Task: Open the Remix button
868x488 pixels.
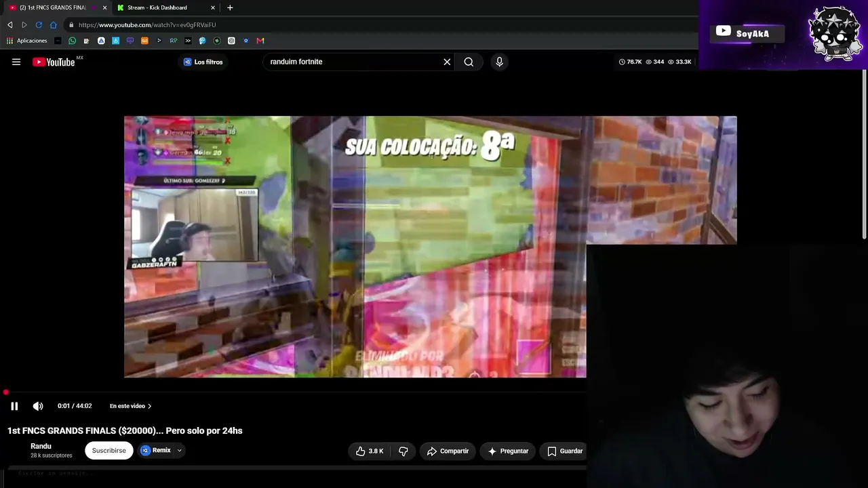Action: tap(156, 450)
